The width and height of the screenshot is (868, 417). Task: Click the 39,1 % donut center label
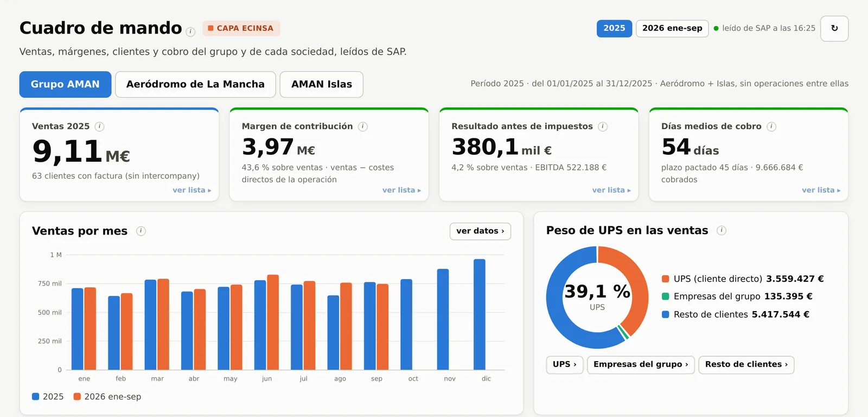(597, 292)
